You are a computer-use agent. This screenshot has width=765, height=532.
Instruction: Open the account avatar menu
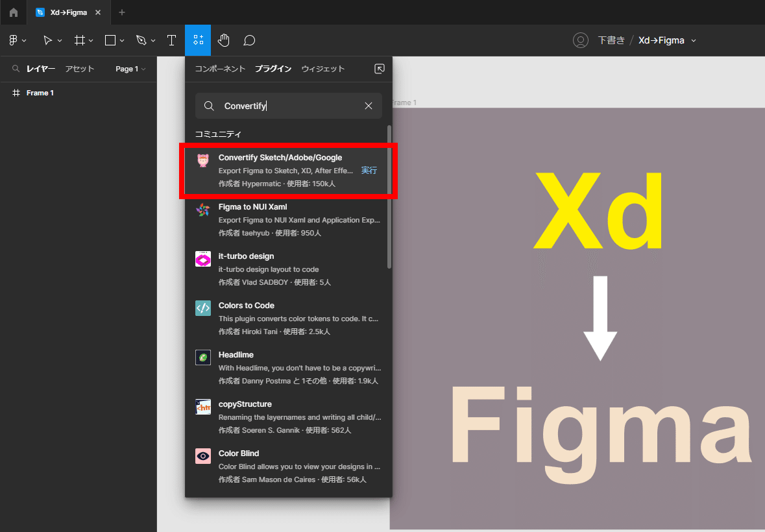(581, 40)
